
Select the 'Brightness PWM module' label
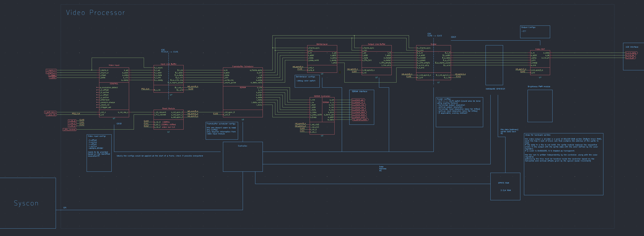(539, 87)
